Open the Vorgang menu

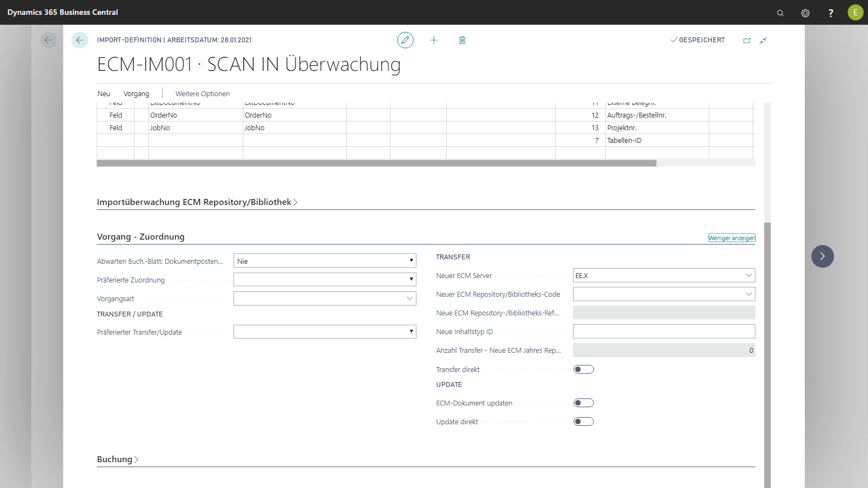[136, 94]
